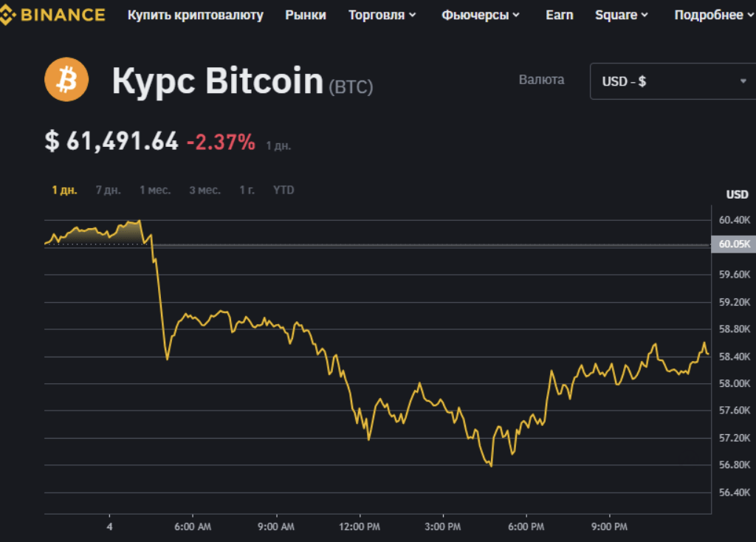
Task: Click the -2.37% change value
Action: [221, 142]
